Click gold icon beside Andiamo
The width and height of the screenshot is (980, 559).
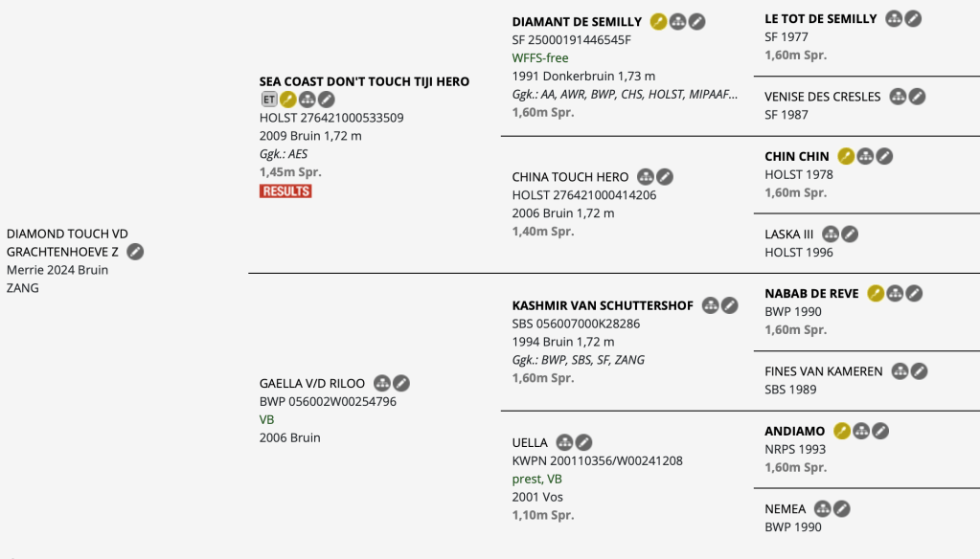click(842, 431)
